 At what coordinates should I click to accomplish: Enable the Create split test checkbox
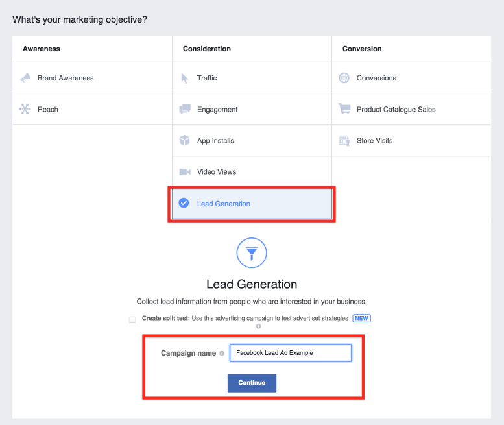coord(132,319)
